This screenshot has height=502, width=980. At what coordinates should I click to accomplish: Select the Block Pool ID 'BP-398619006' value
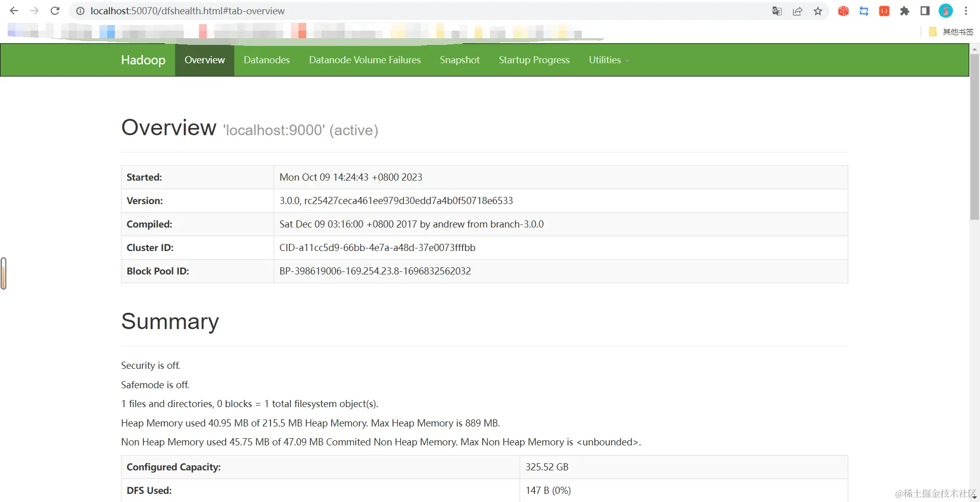click(375, 271)
